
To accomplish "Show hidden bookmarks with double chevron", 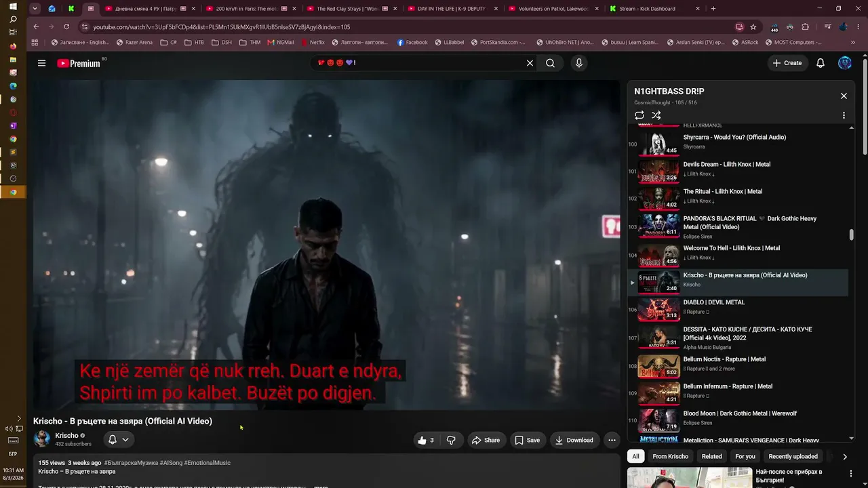I will pos(853,42).
